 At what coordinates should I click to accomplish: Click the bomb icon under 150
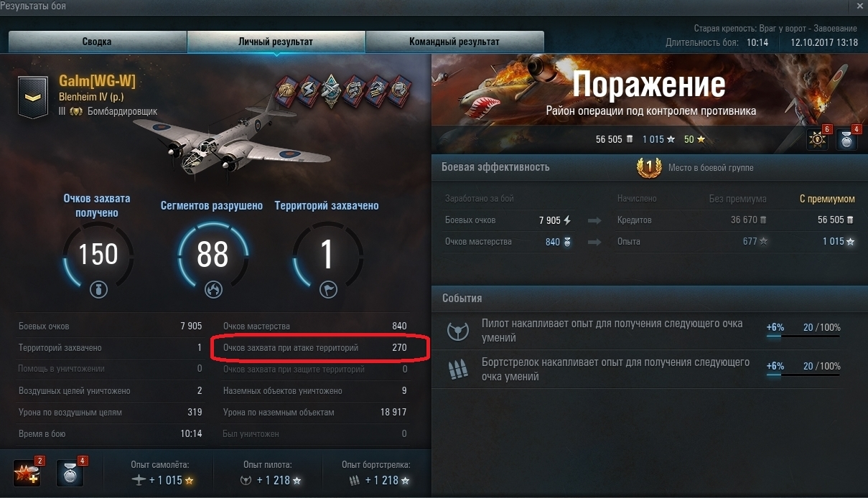click(98, 290)
